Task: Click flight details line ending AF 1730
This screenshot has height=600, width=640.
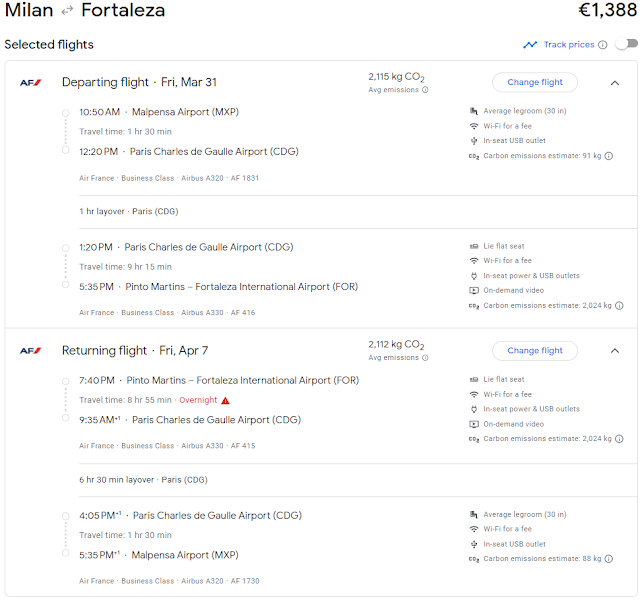Action: pyautogui.click(x=169, y=581)
